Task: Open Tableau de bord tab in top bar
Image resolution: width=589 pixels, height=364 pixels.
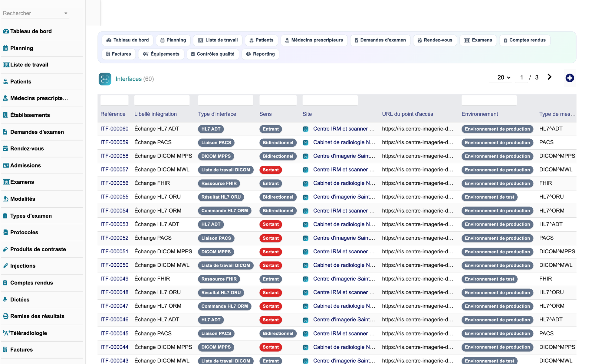Action: (128, 40)
